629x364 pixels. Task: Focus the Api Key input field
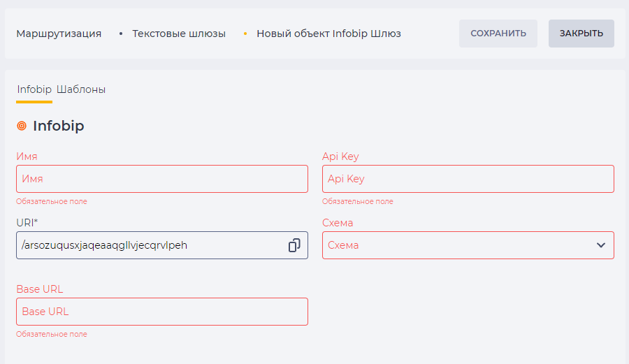(x=468, y=179)
